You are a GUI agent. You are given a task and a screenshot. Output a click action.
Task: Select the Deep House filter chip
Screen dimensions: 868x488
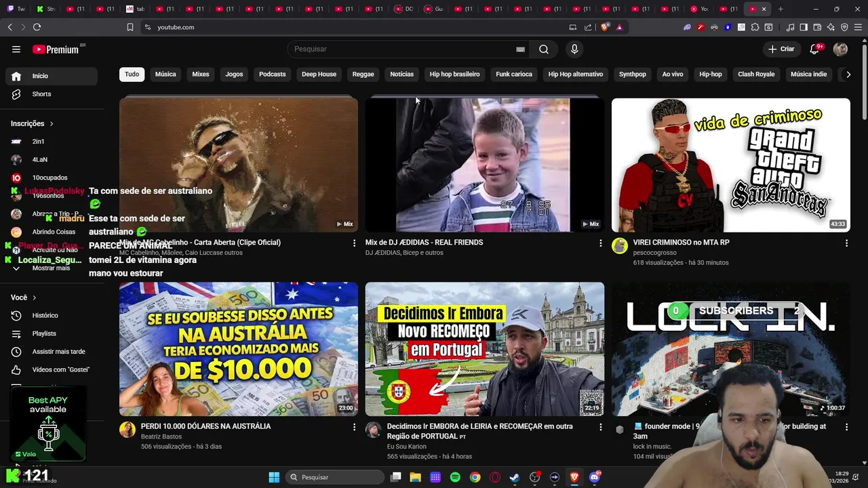click(319, 75)
